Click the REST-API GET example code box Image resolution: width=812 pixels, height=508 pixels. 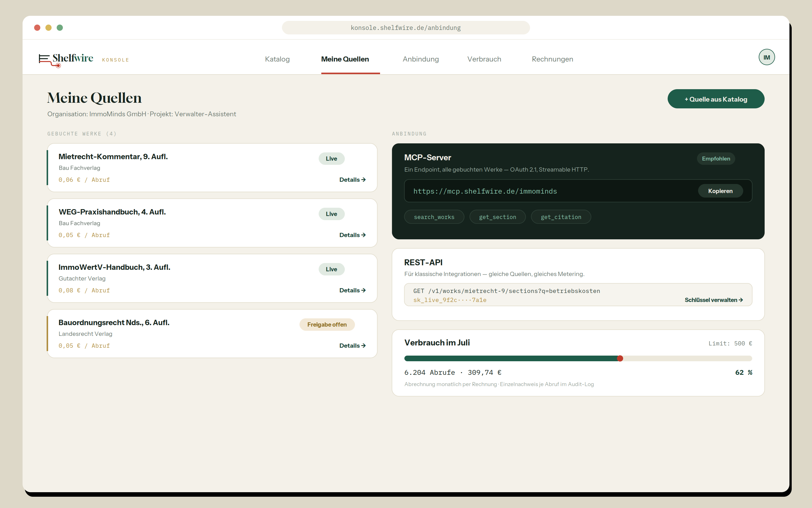click(578, 295)
